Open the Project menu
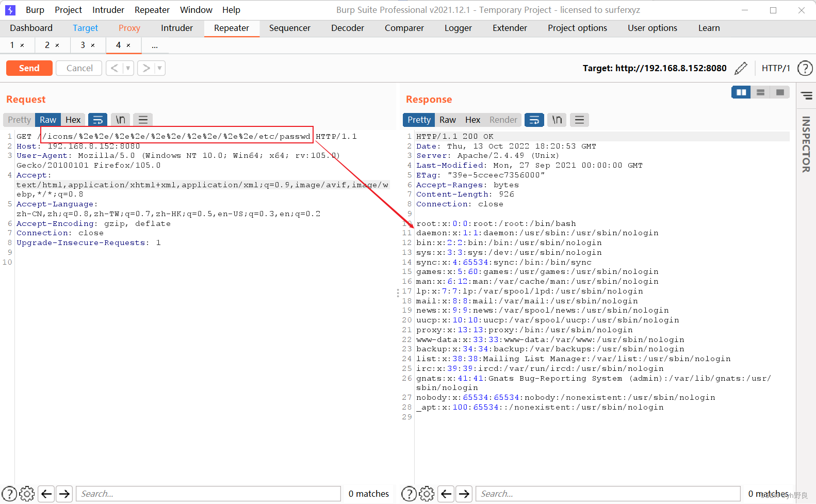The image size is (816, 504). point(68,10)
